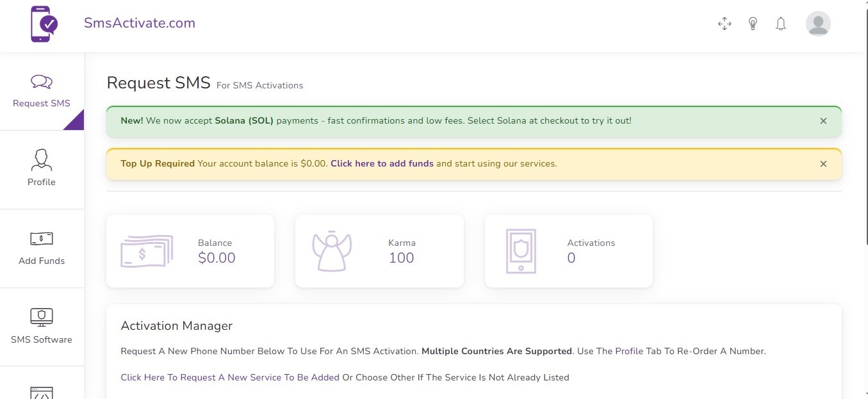Click the person silhouette Profile icon
Viewport: 868px width, 399px height.
coord(42,159)
